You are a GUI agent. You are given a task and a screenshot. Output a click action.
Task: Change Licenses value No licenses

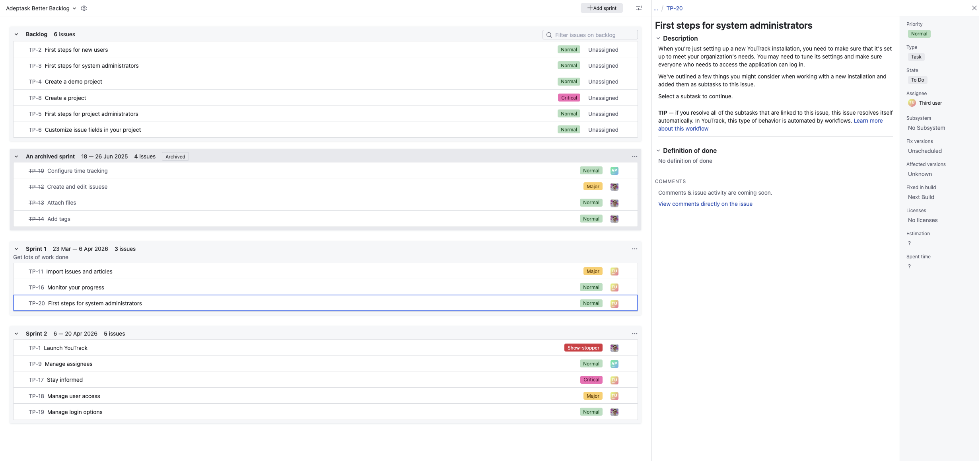pyautogui.click(x=923, y=220)
